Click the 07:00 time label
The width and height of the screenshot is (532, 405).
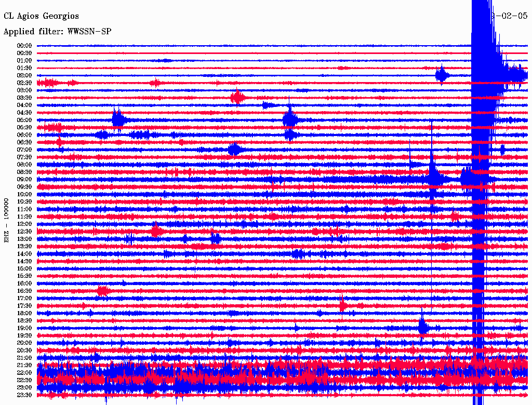click(x=24, y=150)
